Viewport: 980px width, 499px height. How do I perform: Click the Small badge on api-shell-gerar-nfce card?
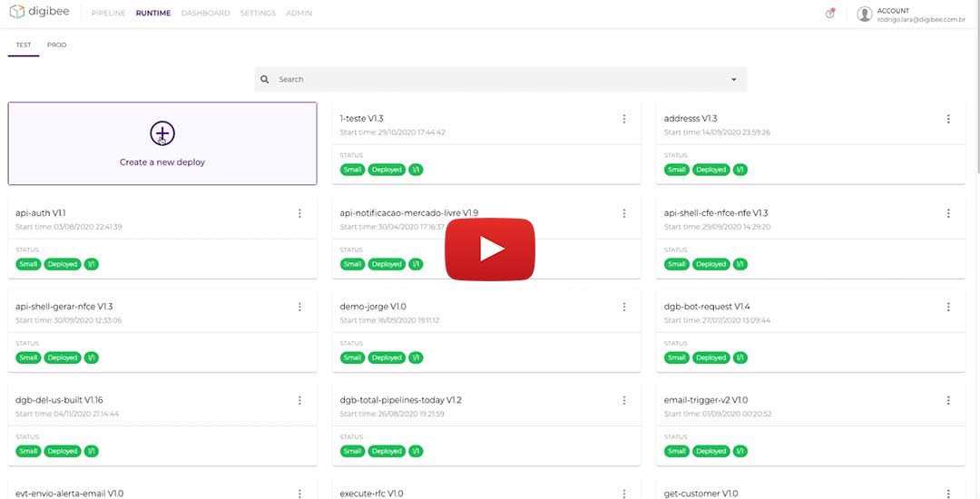coord(28,357)
